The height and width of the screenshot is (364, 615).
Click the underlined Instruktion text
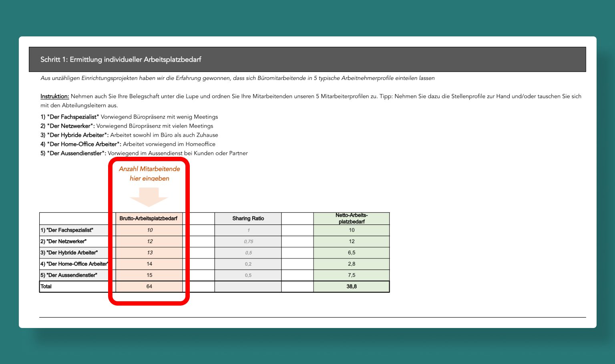(x=55, y=96)
